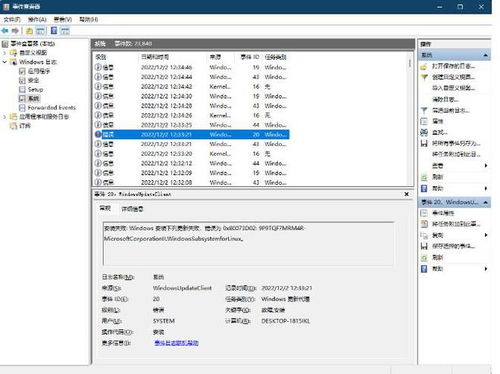This screenshot has width=500, height=374.
Task: Click the Back arrow in toolbar
Action: tap(5, 31)
